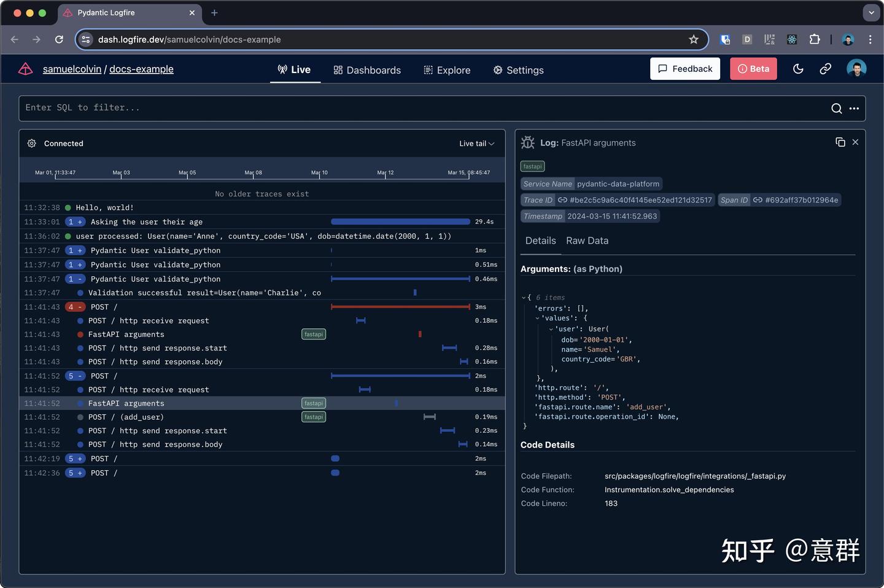Open the Bitwarden extension icon
The image size is (884, 588).
725,39
